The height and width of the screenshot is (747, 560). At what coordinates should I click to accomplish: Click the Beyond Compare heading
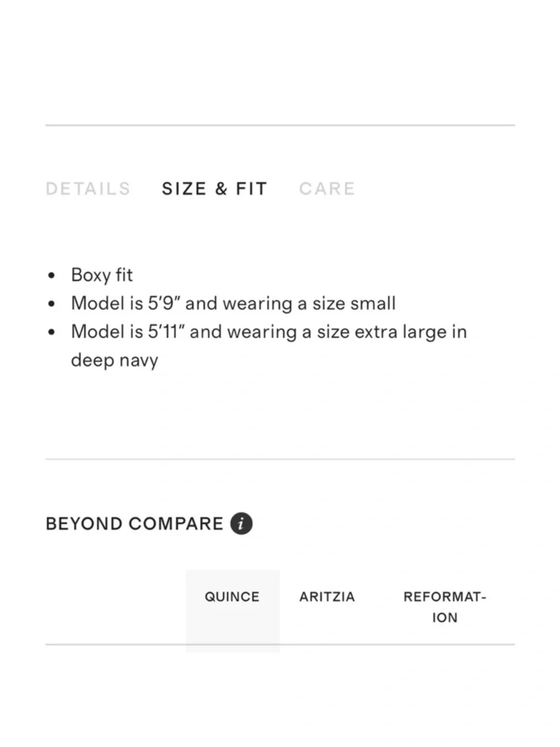click(134, 524)
